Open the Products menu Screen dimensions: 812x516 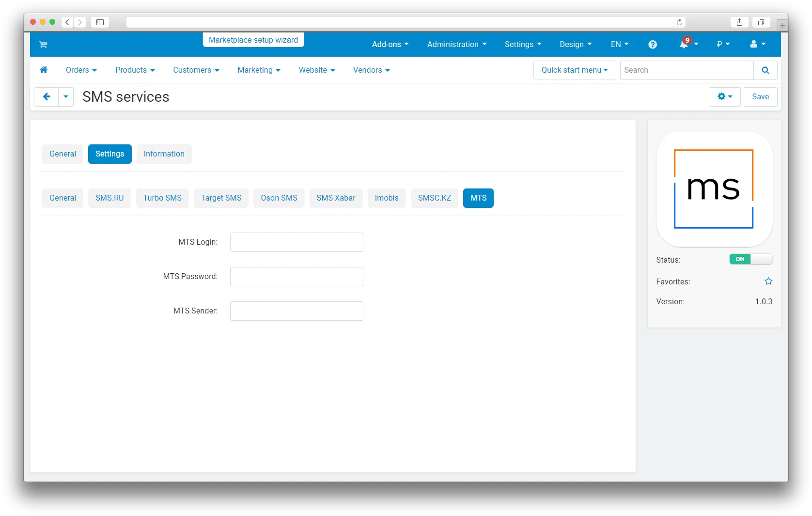click(x=135, y=70)
